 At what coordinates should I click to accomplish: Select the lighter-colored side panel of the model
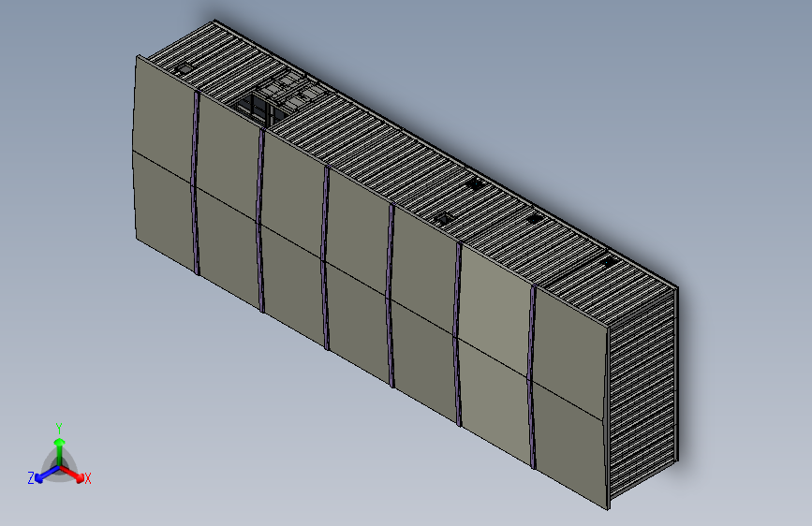(x=495, y=354)
